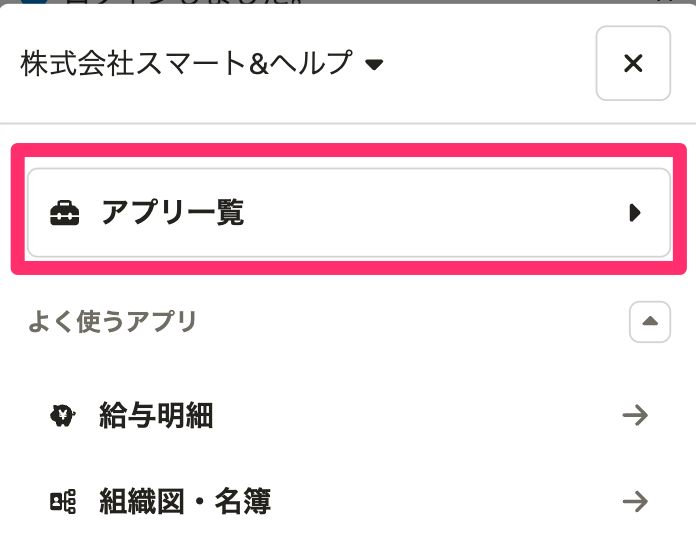696x548 pixels.
Task: Toggle the up-caret button beside よく使うアプリ
Action: (649, 322)
